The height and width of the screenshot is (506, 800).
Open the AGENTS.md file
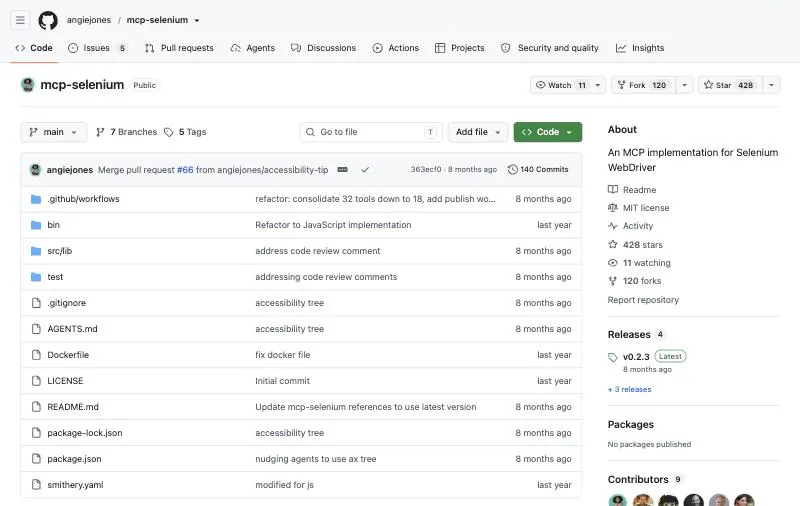(72, 329)
